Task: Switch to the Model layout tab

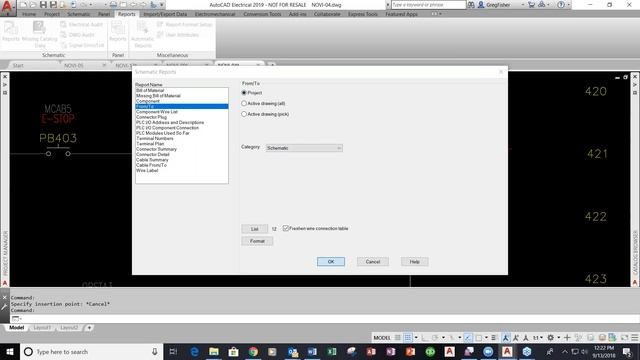Action: coord(16,328)
